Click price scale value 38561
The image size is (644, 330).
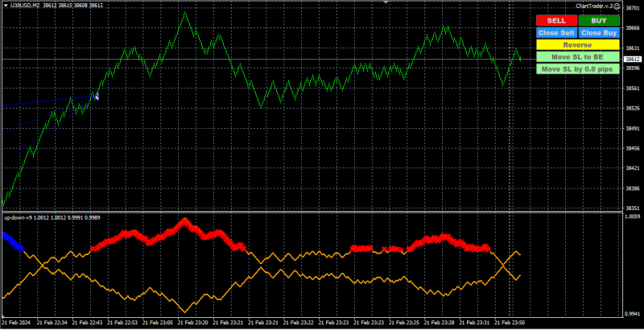pyautogui.click(x=632, y=89)
